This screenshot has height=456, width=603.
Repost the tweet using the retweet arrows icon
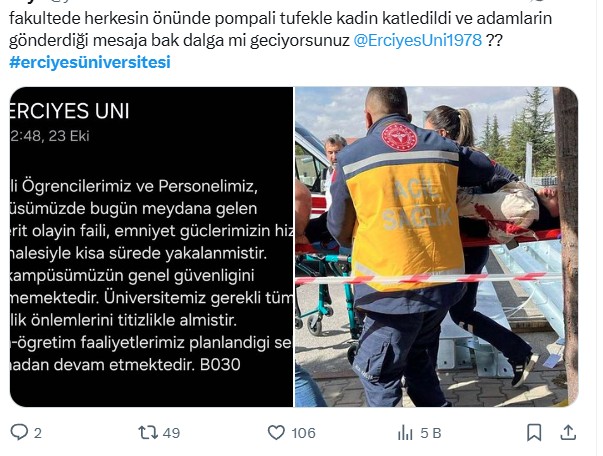[148, 433]
